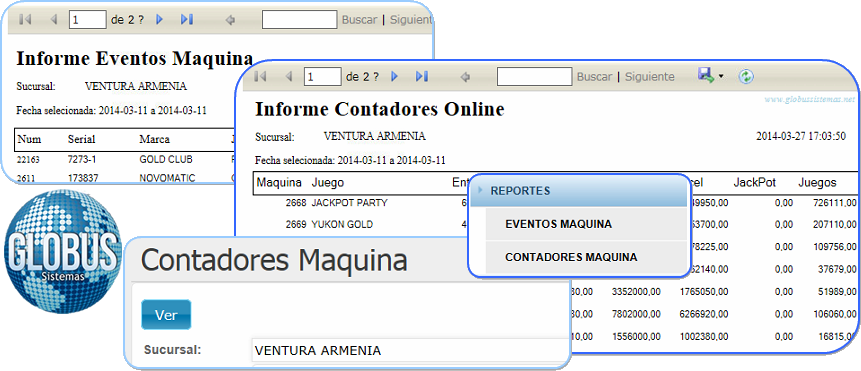Image resolution: width=861 pixels, height=371 pixels.
Task: Click value 7802000,00 in Contadores table
Action: point(636,313)
